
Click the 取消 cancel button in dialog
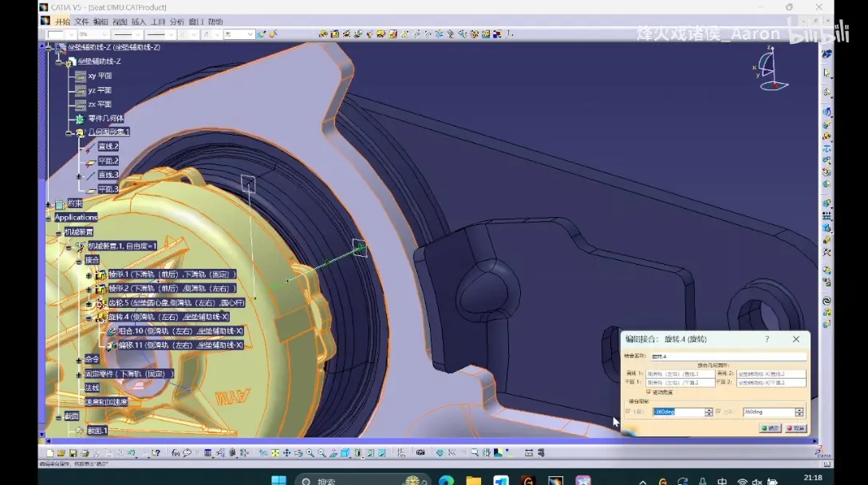(x=796, y=428)
